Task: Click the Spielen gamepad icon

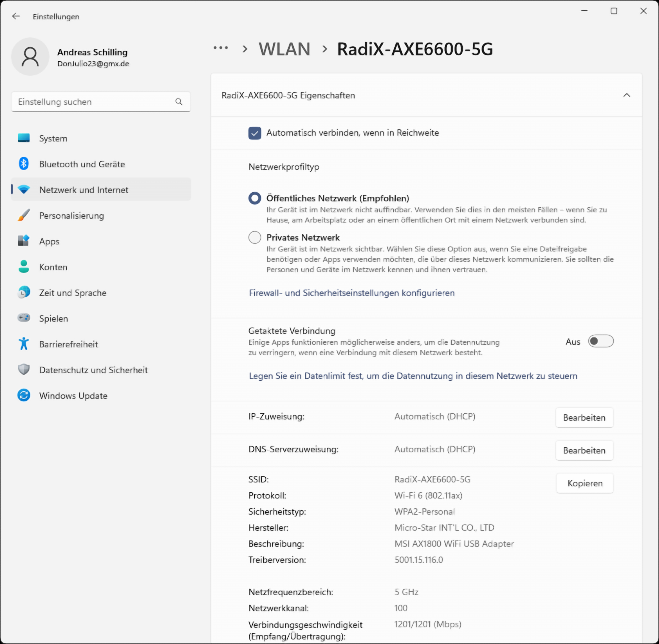Action: (24, 318)
